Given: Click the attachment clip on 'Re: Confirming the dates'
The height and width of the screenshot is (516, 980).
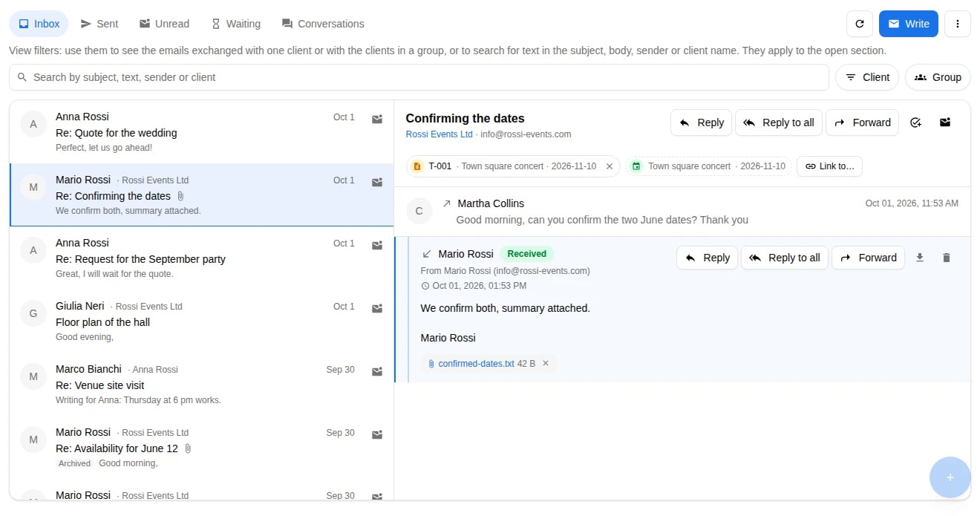Looking at the screenshot, I should [180, 196].
